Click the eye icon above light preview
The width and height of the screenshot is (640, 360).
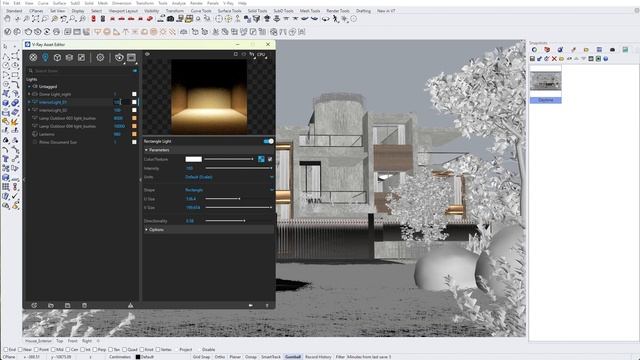tap(147, 54)
